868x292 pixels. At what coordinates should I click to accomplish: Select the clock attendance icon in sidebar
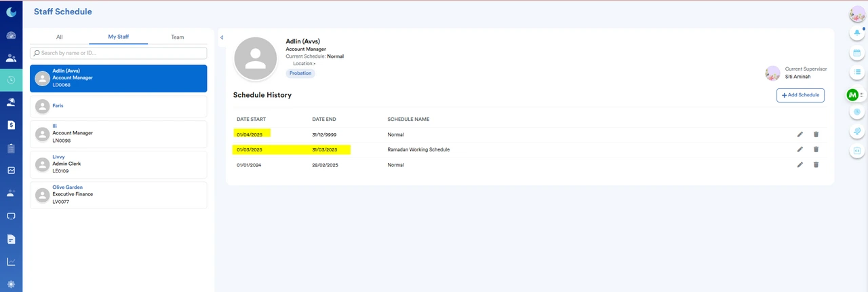[11, 80]
